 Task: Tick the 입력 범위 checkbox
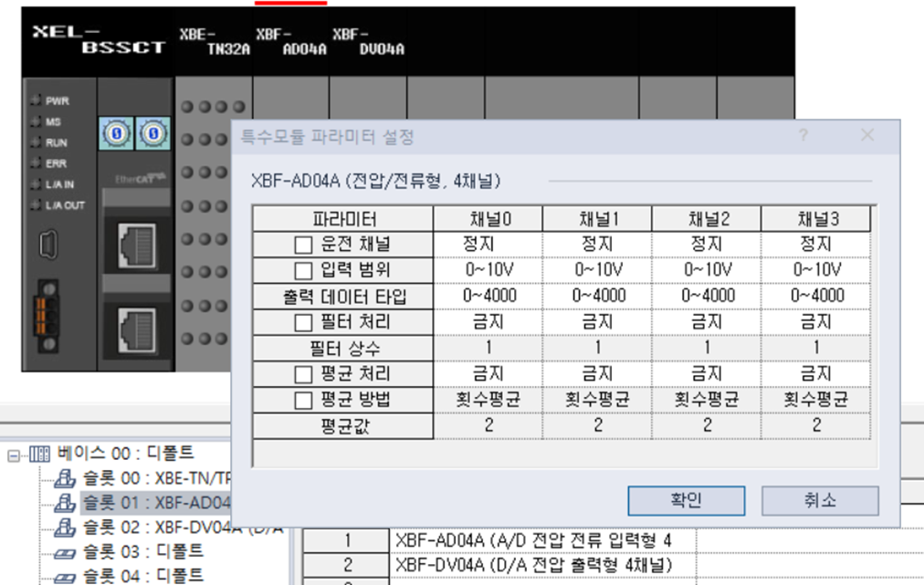[x=303, y=271]
